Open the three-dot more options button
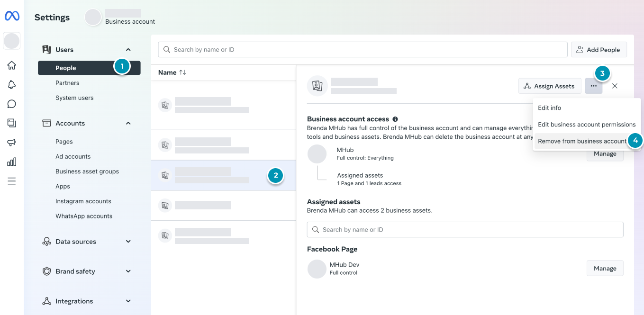 pyautogui.click(x=594, y=86)
